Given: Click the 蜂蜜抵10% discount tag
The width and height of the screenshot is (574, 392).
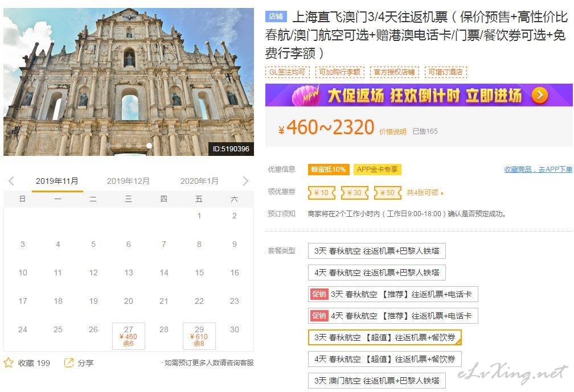Looking at the screenshot, I should click(x=329, y=170).
